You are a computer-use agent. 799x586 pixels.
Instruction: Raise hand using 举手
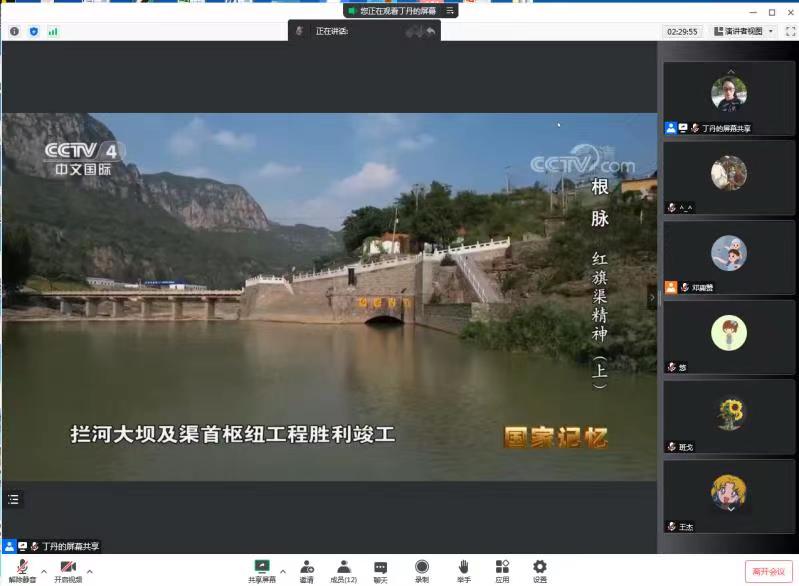(463, 570)
